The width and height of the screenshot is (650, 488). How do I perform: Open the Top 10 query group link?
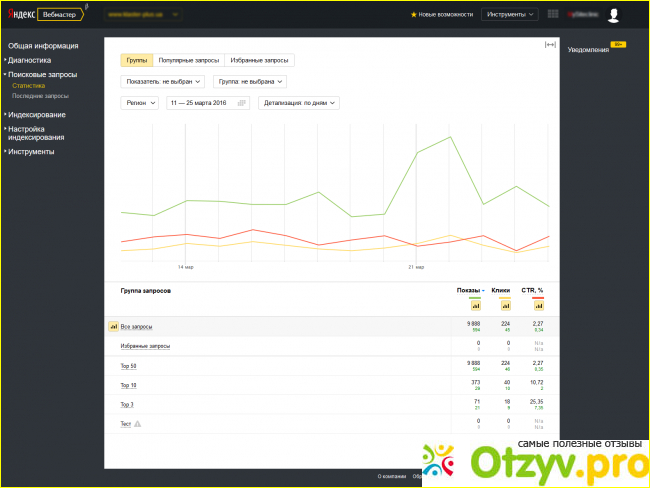tap(128, 385)
